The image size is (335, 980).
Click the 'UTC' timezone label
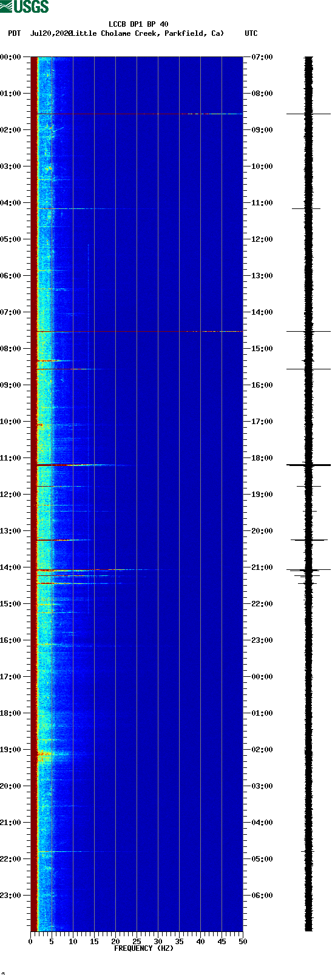(251, 33)
